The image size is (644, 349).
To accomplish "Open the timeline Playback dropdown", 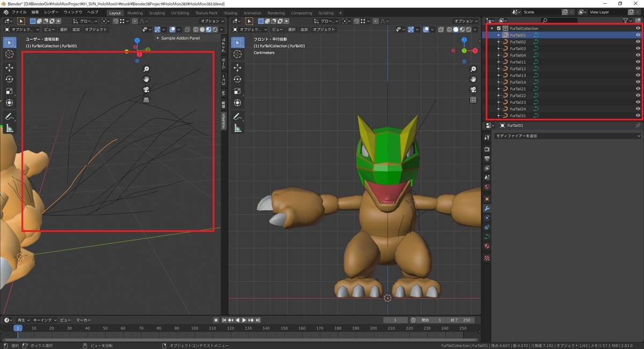I will pos(24,320).
